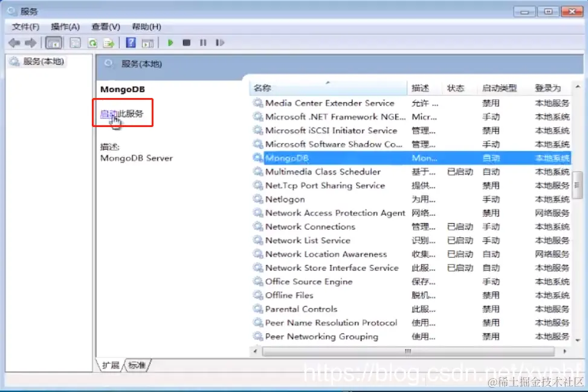The image size is (588, 392).
Task: Switch to the 标准 tab
Action: pos(137,365)
